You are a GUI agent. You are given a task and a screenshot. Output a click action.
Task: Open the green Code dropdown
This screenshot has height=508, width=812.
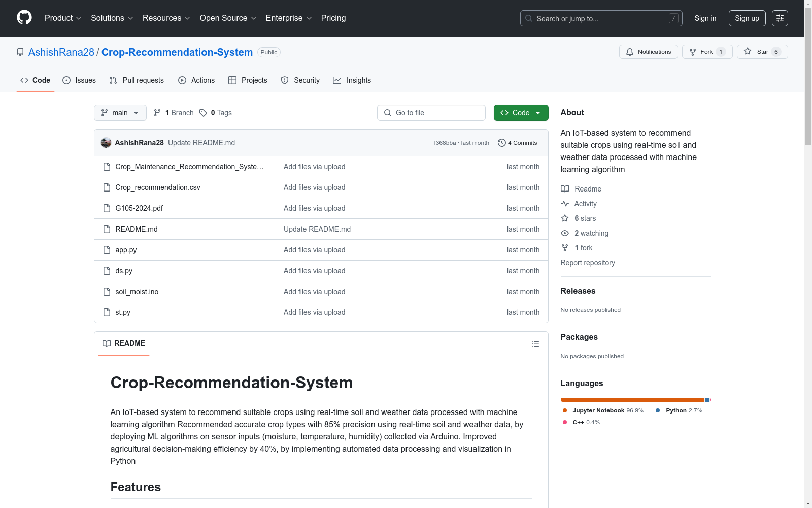(521, 113)
